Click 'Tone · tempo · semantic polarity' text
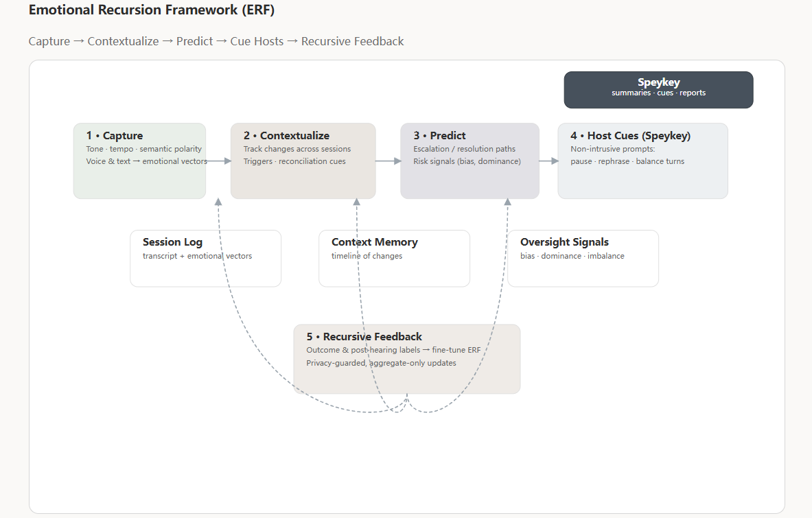This screenshot has height=518, width=812. pyautogui.click(x=144, y=149)
